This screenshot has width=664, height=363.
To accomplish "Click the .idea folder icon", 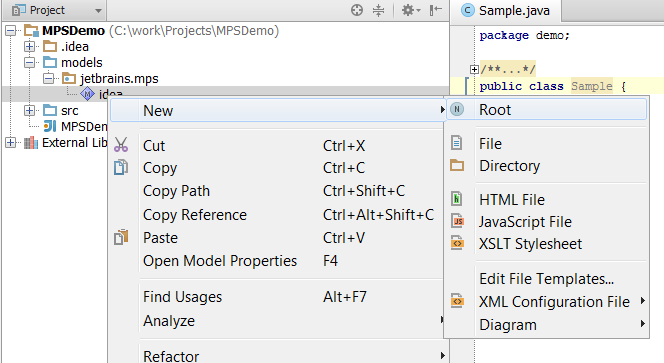I will (50, 46).
